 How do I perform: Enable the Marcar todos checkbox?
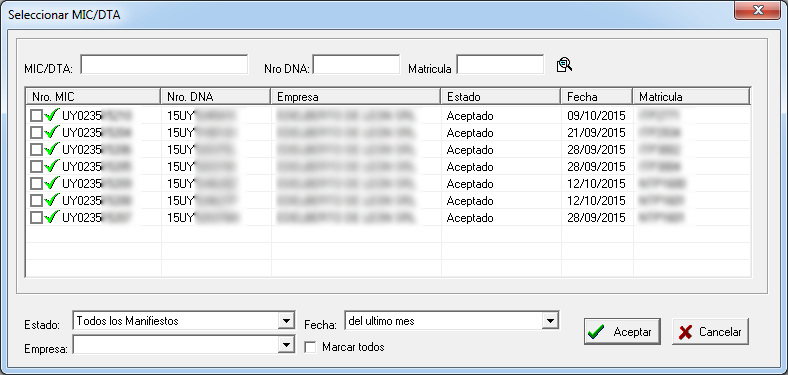pyautogui.click(x=311, y=347)
